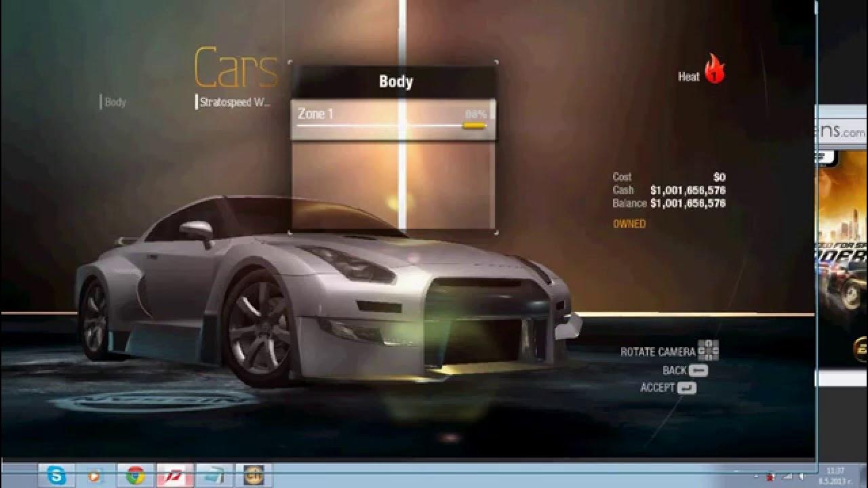868x488 pixels.
Task: Click the Cash label
Action: [x=623, y=190]
